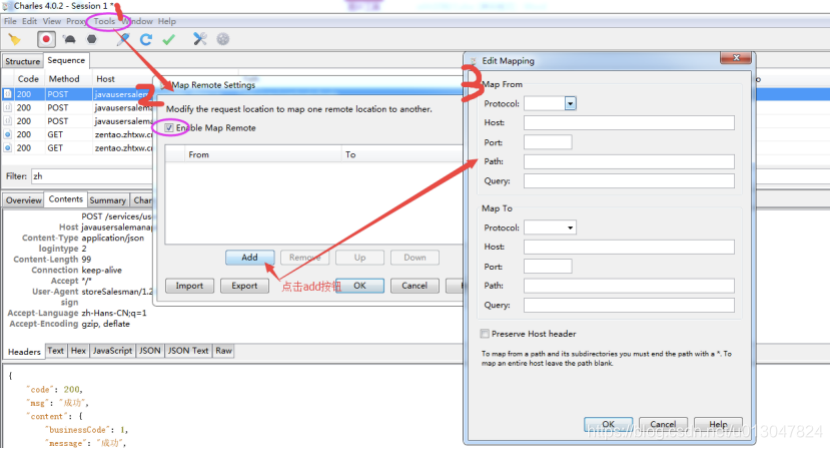
Task: Open the Tools menu
Action: click(105, 21)
